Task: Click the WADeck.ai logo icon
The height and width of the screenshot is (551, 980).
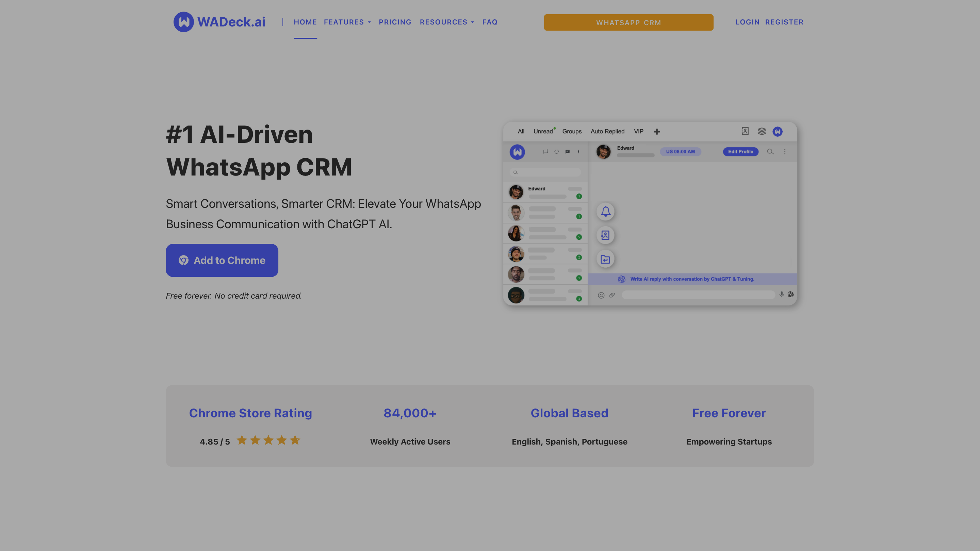Action: pos(183,22)
